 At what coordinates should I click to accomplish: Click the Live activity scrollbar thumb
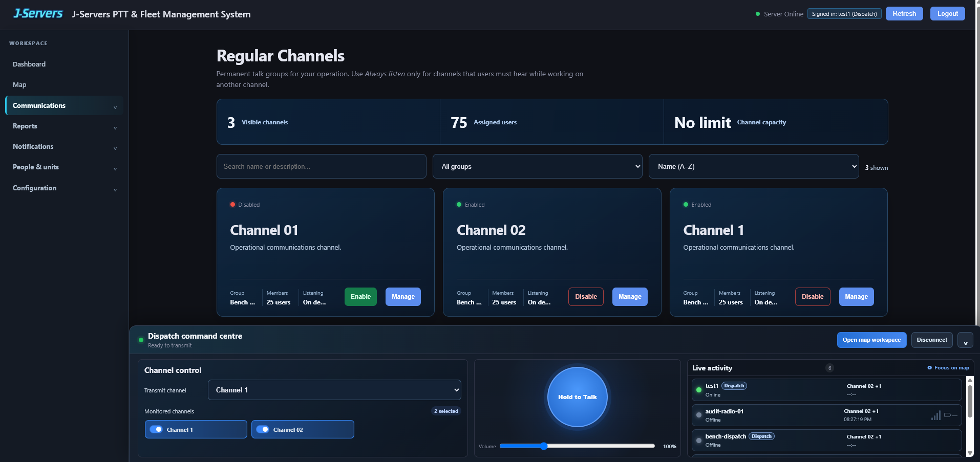click(x=969, y=401)
